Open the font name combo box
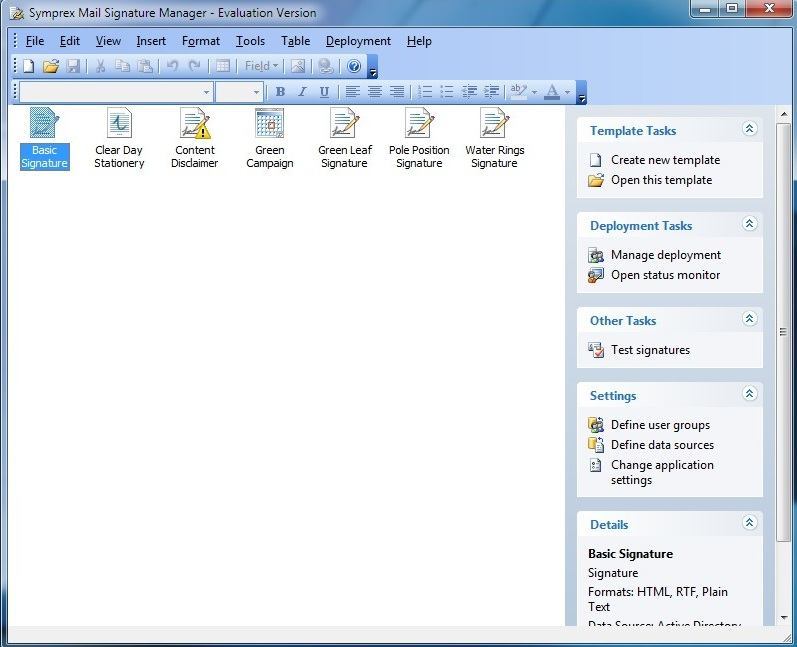Viewport: 797px width, 647px height. click(x=116, y=92)
